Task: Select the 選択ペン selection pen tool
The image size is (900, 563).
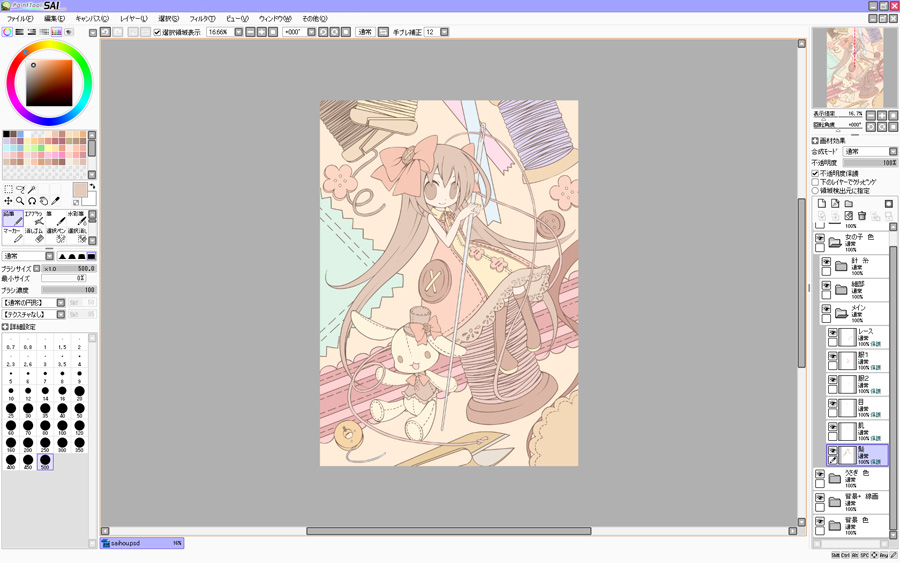Action: [56, 235]
